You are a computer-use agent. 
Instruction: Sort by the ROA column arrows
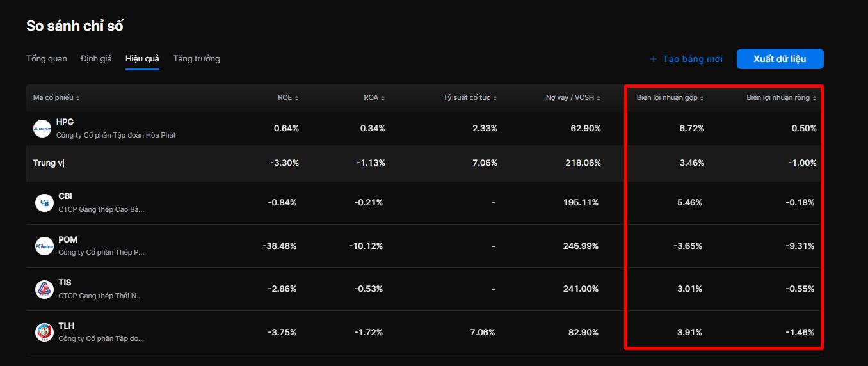coord(383,98)
